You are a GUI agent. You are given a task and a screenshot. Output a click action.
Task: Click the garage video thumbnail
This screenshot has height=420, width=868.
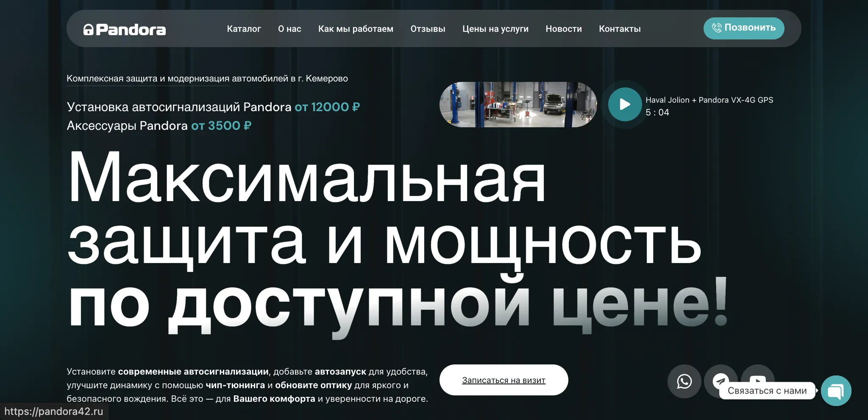click(x=518, y=104)
